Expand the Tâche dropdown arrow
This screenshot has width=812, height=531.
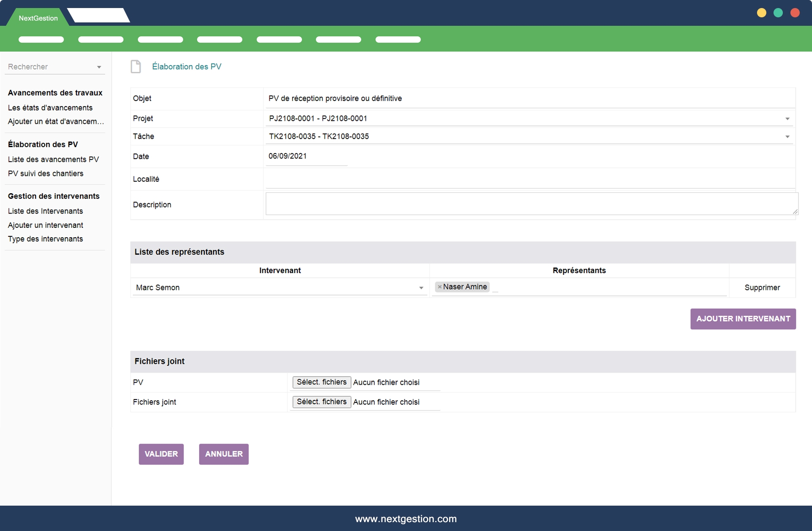pos(787,137)
